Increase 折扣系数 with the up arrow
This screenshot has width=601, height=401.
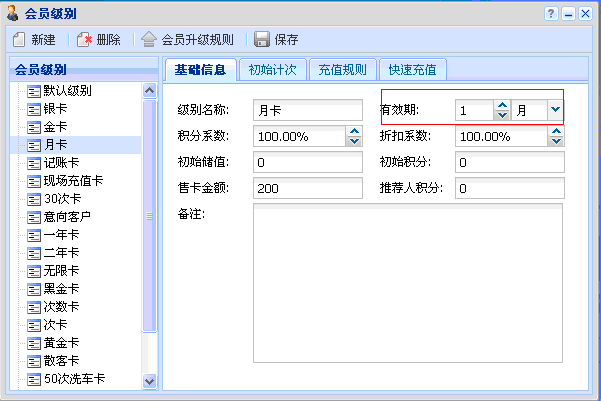(555, 131)
